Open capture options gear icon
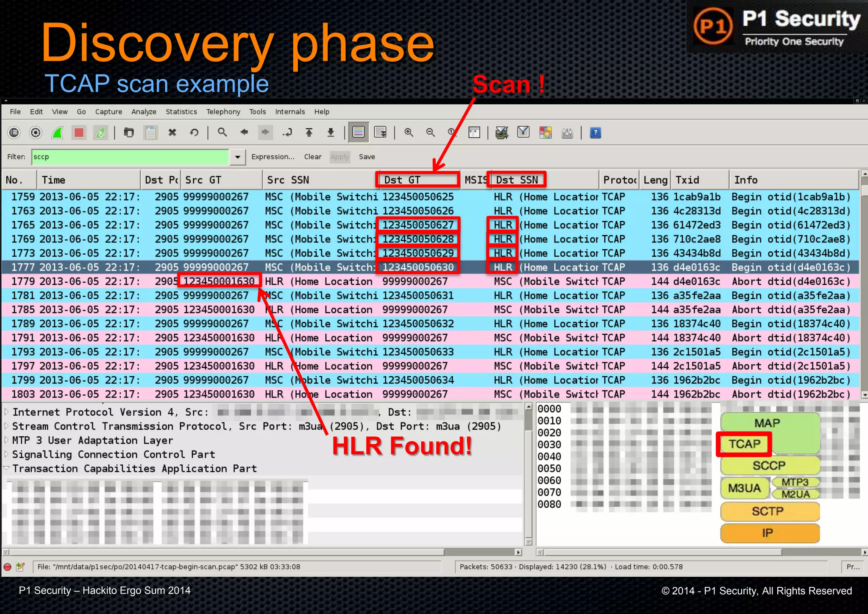The width and height of the screenshot is (868, 614). point(36,133)
